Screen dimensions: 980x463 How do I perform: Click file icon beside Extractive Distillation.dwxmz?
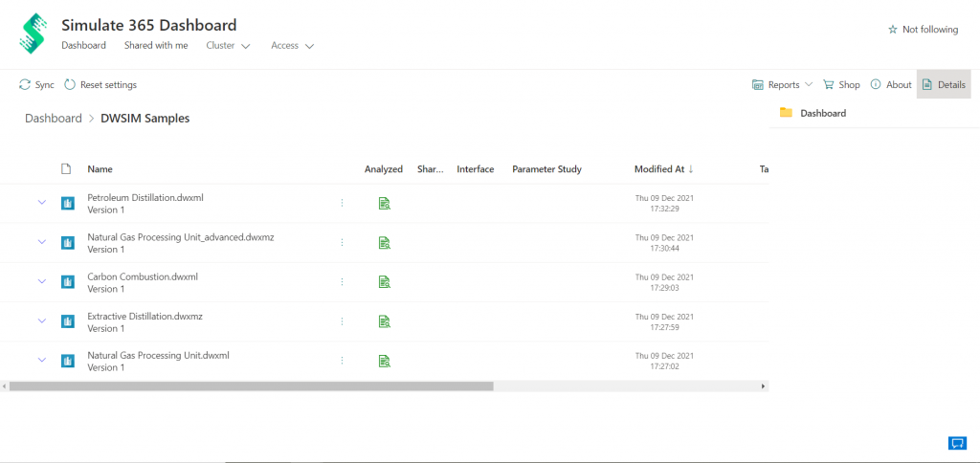point(68,321)
